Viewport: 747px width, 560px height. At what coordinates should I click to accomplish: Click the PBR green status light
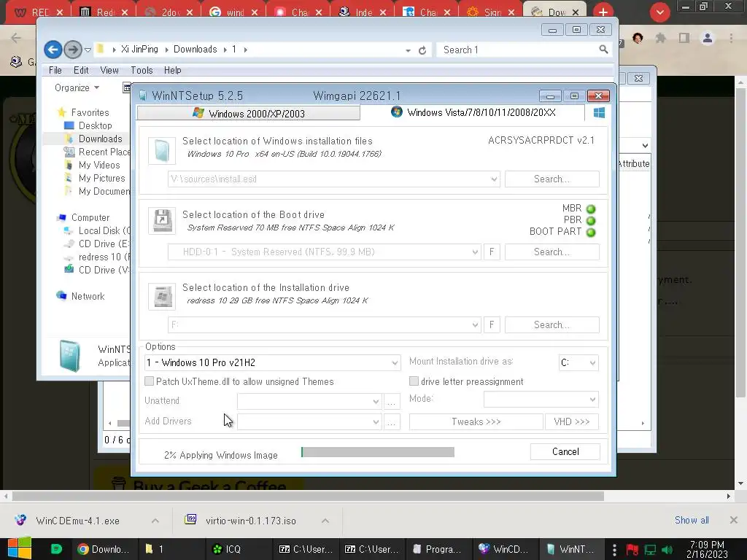pyautogui.click(x=591, y=220)
